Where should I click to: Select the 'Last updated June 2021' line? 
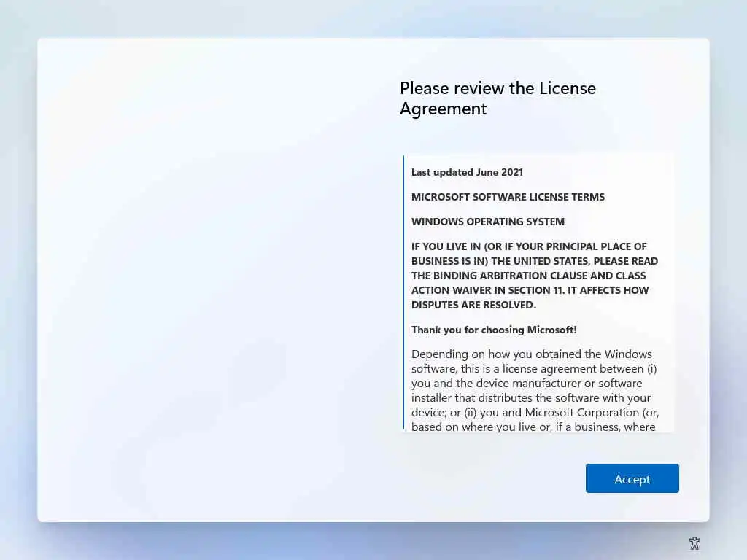click(467, 172)
